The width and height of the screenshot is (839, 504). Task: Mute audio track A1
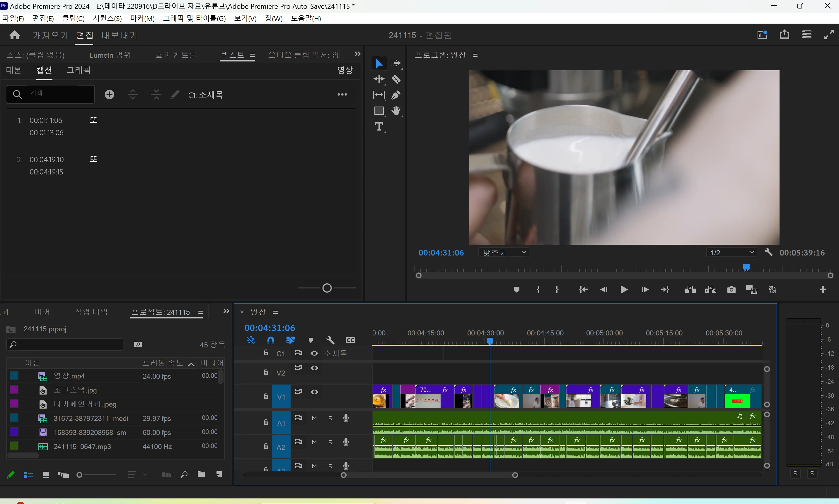[314, 418]
